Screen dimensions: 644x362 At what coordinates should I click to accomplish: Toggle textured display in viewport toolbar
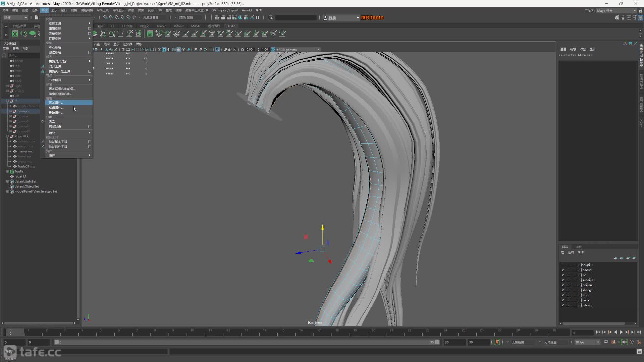click(179, 50)
